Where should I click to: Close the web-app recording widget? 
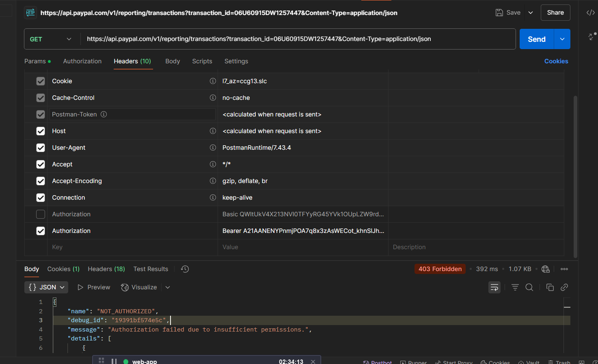tap(313, 361)
